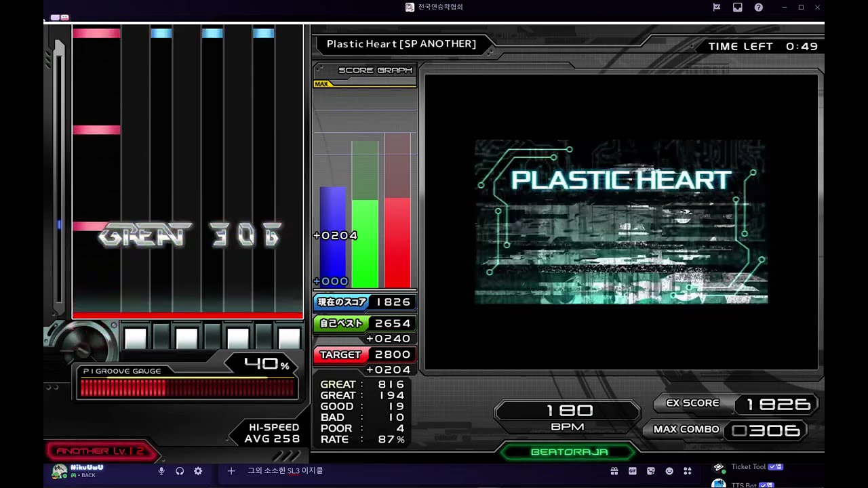Click the EX SCORE 1826 display
Screen dimensions: 868x488
(x=736, y=404)
